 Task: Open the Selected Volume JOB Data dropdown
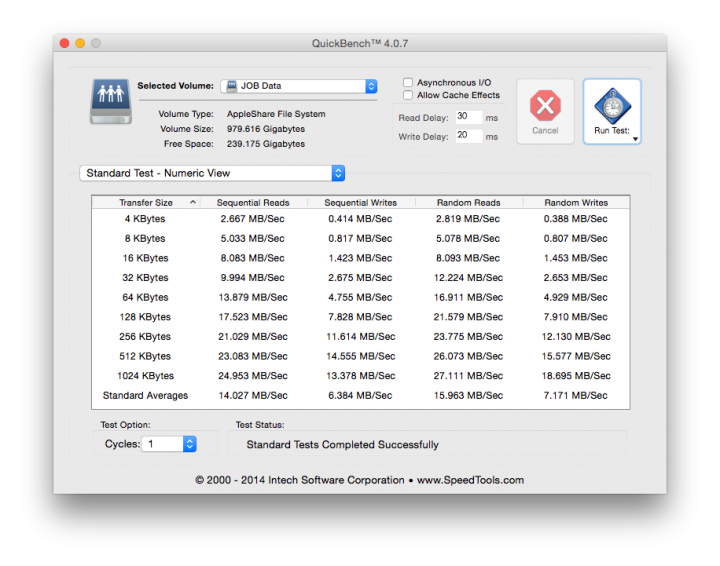tap(299, 86)
